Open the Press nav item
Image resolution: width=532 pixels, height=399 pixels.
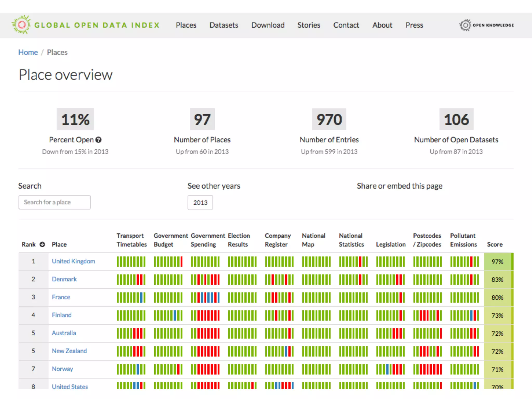click(414, 25)
